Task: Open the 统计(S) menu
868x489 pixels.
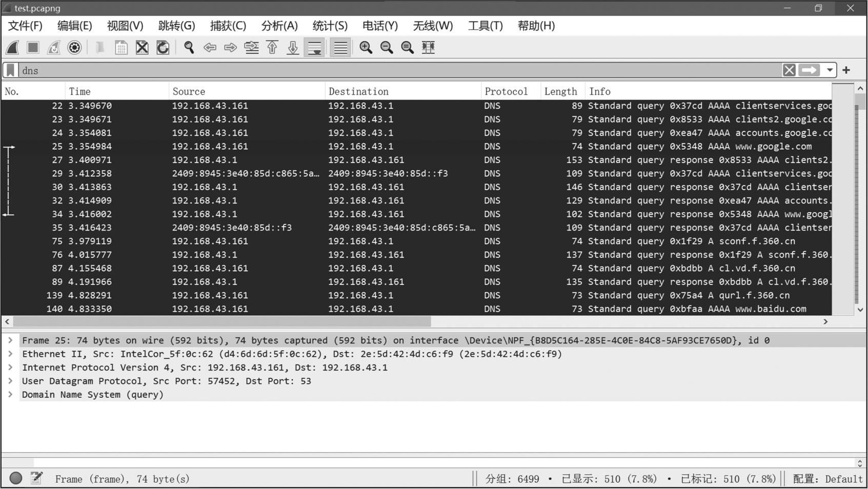Action: tap(330, 26)
